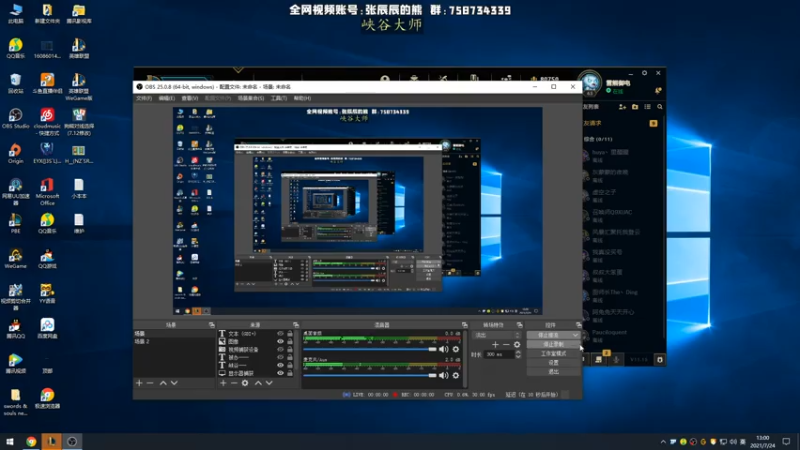
Task: Open 桌面音频 mixer settings gear
Action: pos(456,349)
